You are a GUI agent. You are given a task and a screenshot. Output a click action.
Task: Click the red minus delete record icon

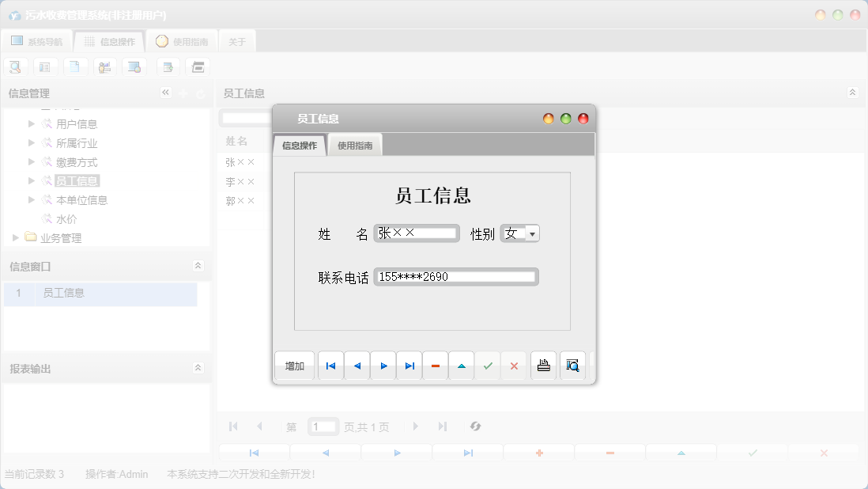[x=436, y=366]
